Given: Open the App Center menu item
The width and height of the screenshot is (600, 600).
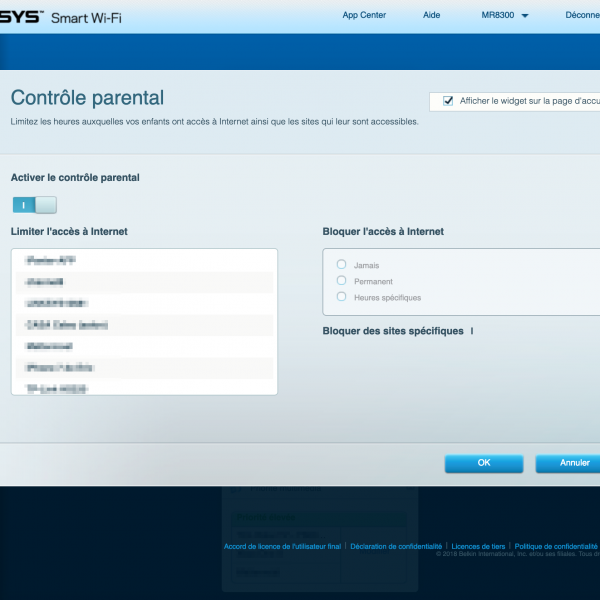Looking at the screenshot, I should 364,15.
